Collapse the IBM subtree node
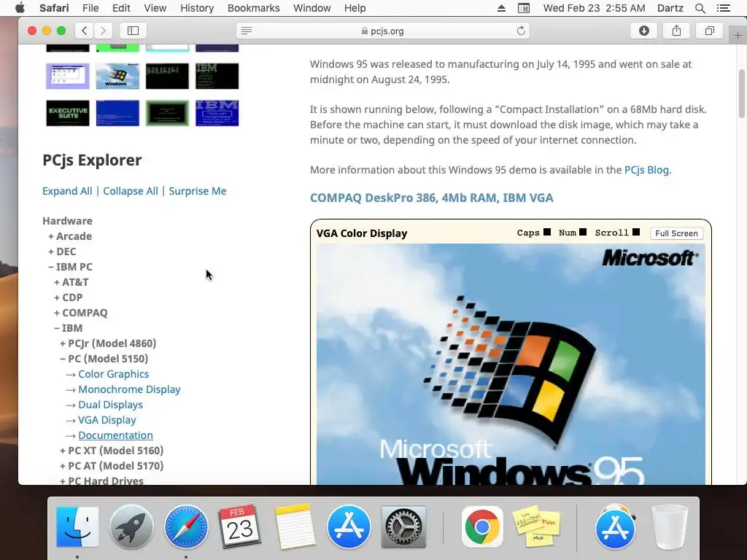Image resolution: width=747 pixels, height=560 pixels. (x=68, y=328)
